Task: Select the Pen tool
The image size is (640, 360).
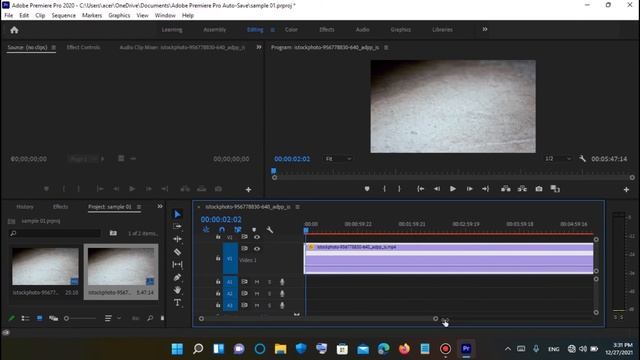Action: (x=177, y=278)
